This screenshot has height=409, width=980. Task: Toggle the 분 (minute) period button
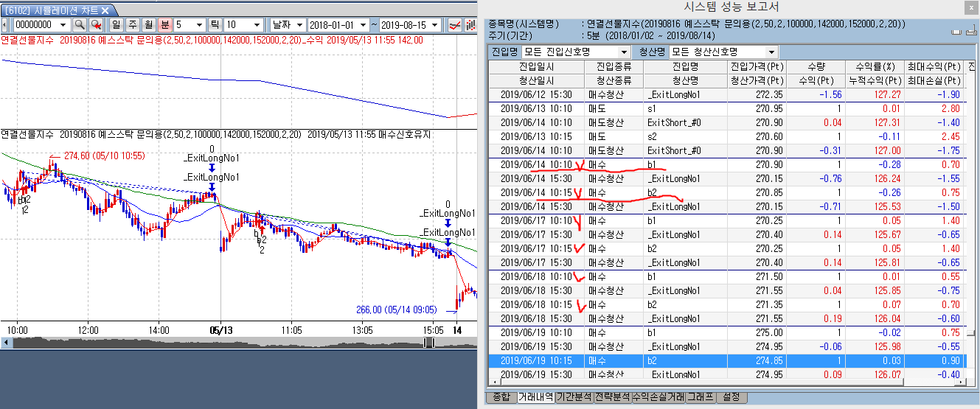(164, 24)
